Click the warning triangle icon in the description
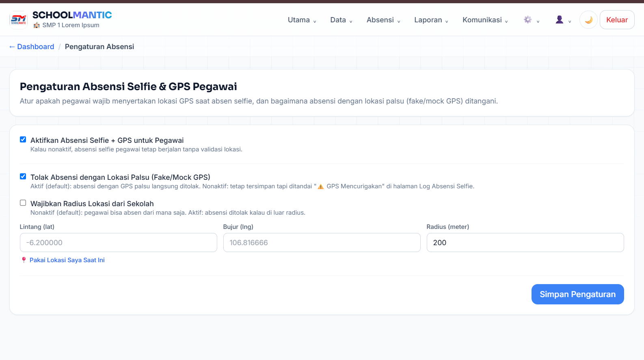644x360 pixels. [321, 186]
